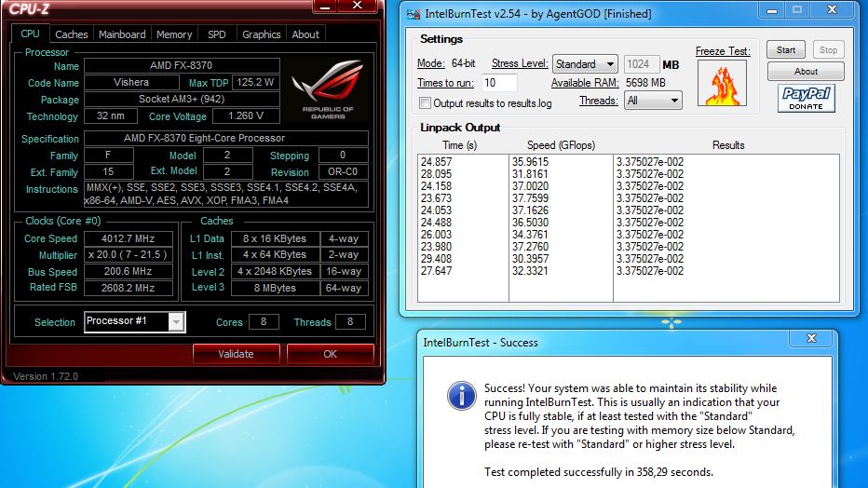Image resolution: width=868 pixels, height=488 pixels.
Task: Minimize the IntelBurnTest window
Action: click(x=772, y=10)
